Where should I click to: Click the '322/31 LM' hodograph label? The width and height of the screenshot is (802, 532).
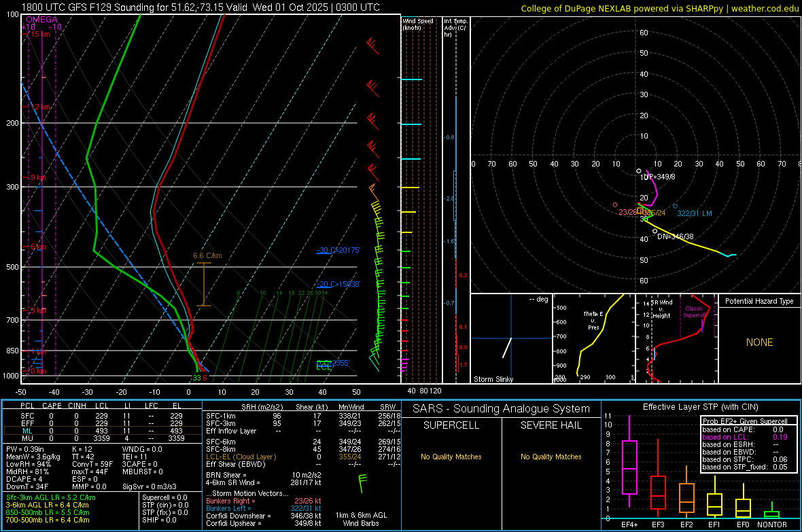pyautogui.click(x=695, y=213)
